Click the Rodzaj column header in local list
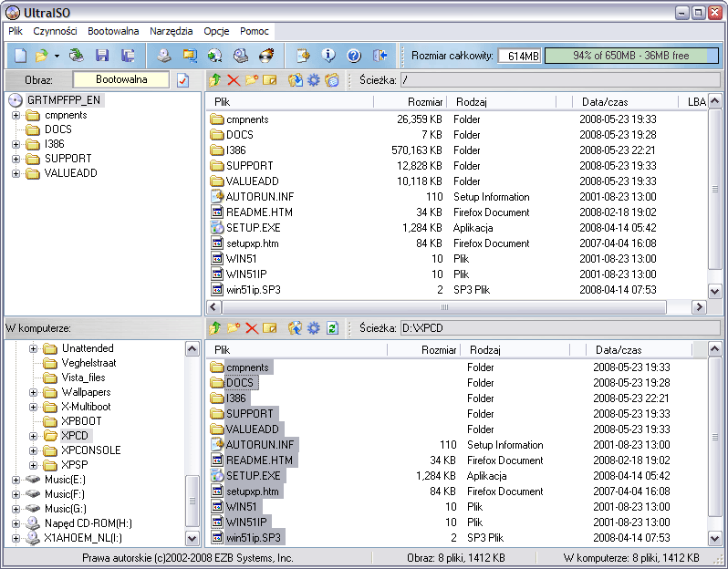Screen dimensions: 728x569 tap(515, 349)
